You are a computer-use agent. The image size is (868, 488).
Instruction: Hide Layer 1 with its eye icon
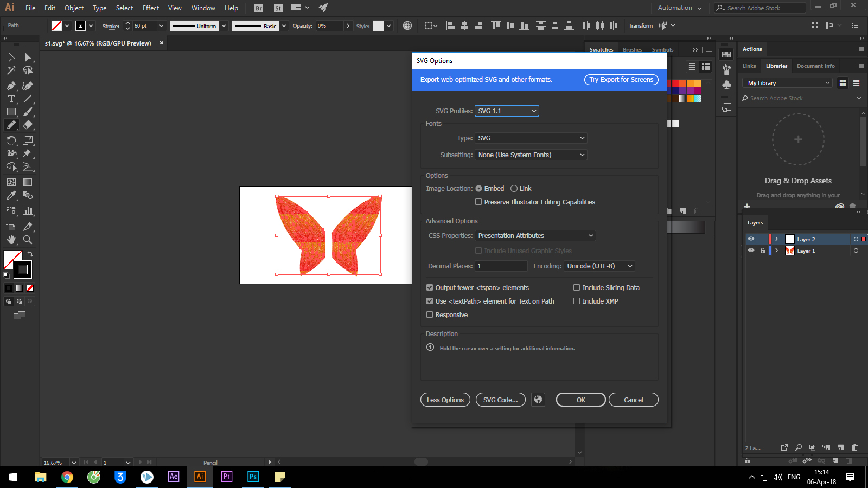coord(751,251)
